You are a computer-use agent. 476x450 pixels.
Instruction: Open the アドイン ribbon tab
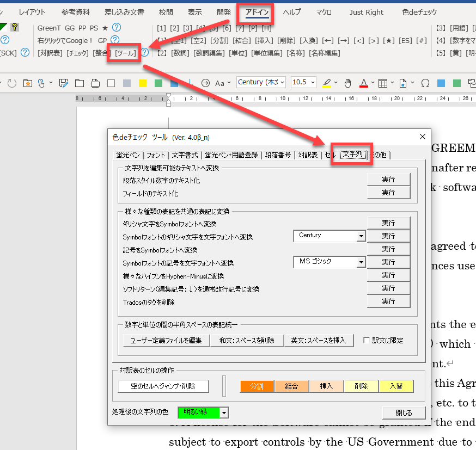pyautogui.click(x=257, y=12)
